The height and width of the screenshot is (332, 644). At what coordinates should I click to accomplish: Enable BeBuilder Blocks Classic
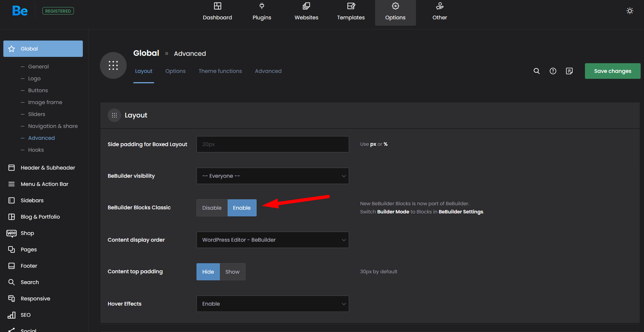click(242, 208)
